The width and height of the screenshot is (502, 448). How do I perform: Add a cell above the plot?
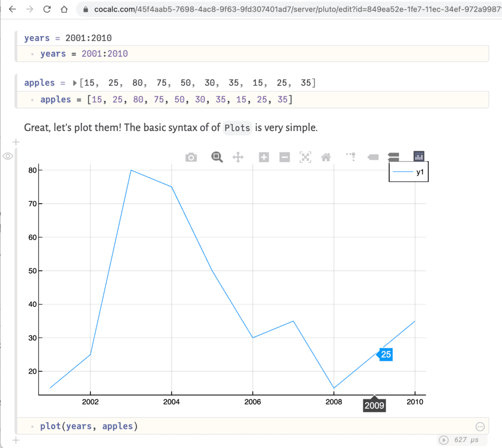coord(16,142)
